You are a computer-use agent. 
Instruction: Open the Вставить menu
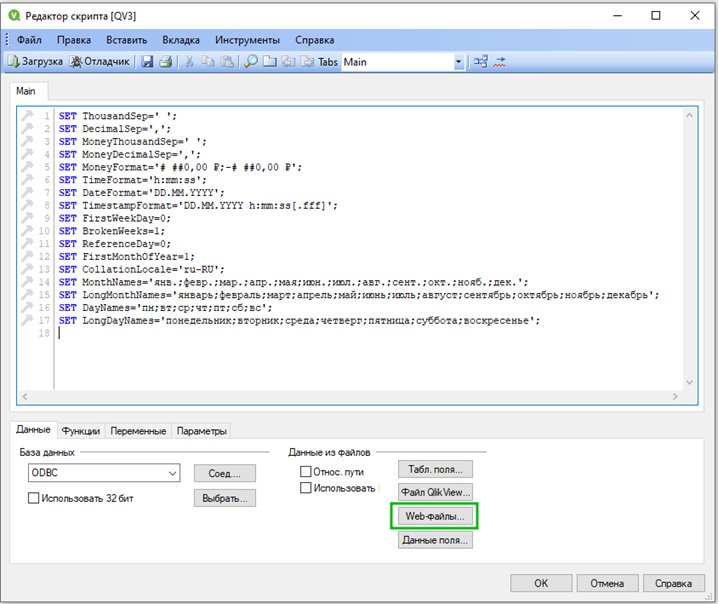coord(127,40)
